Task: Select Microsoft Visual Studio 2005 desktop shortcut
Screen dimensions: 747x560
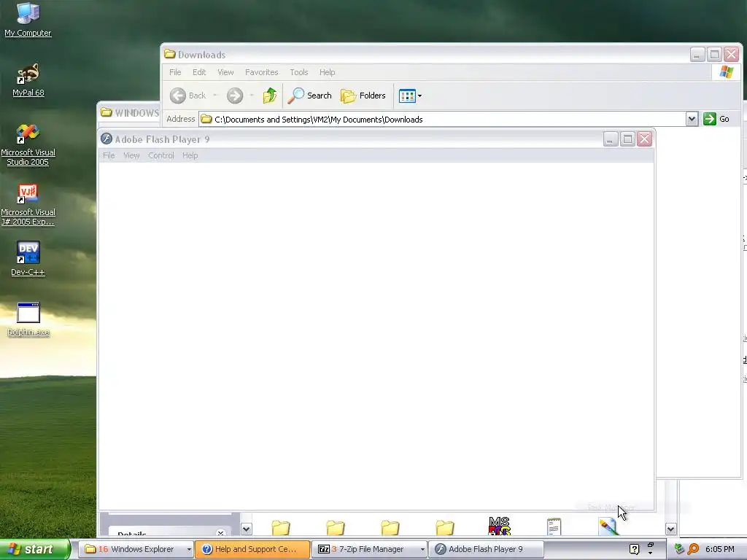Action: pyautogui.click(x=28, y=145)
